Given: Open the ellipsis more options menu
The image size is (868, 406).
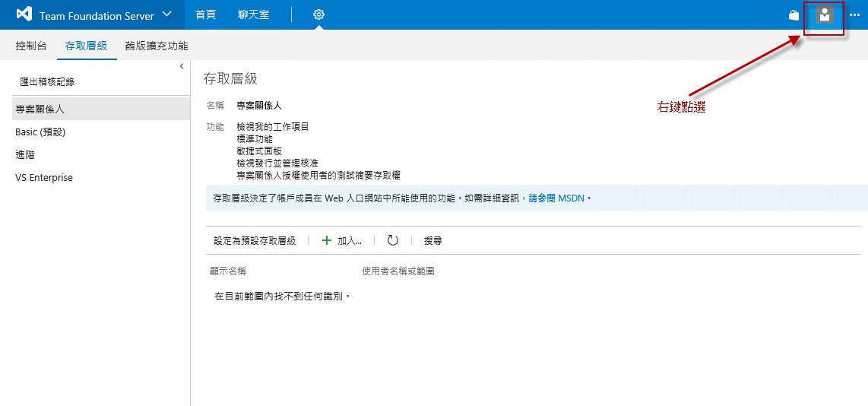Looking at the screenshot, I should coord(854,15).
